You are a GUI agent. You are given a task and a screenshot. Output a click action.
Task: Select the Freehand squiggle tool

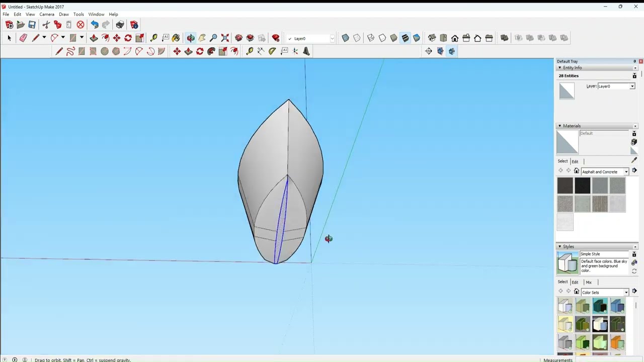[x=70, y=51]
